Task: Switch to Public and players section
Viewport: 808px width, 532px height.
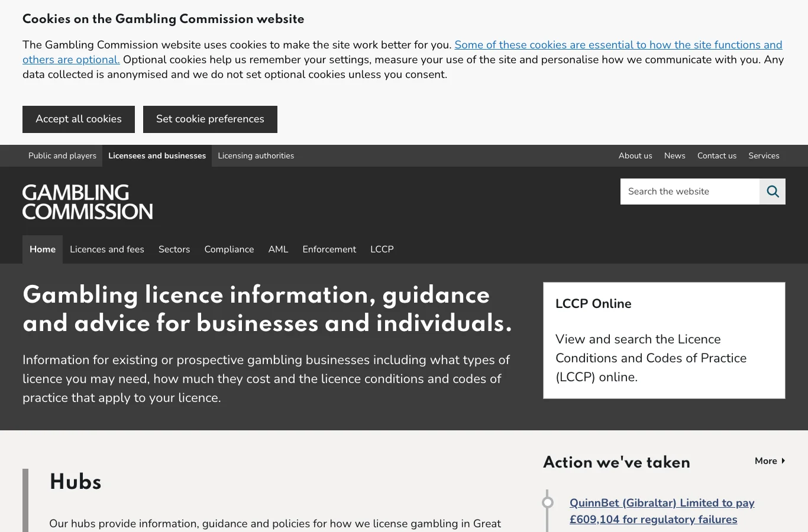Action: click(x=62, y=156)
